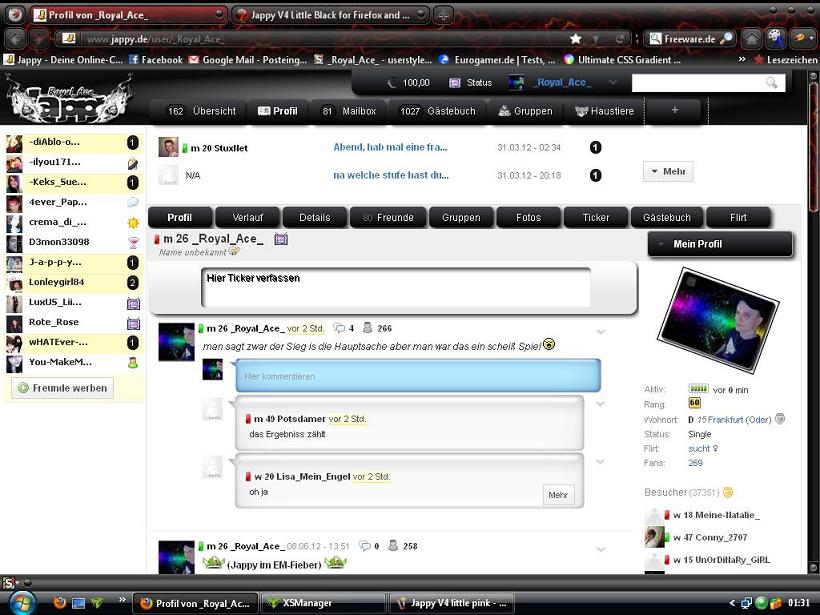The image size is (820, 615).
Task: Add a new navigation tab with plus
Action: (675, 110)
